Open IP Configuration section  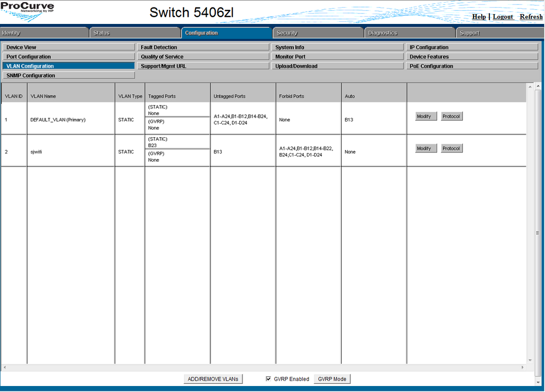click(472, 47)
